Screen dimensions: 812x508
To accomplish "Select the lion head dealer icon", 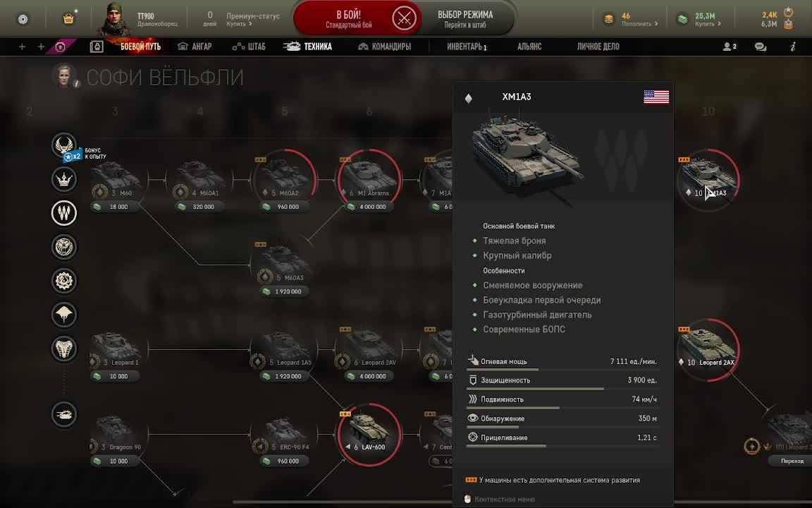I will click(63, 247).
